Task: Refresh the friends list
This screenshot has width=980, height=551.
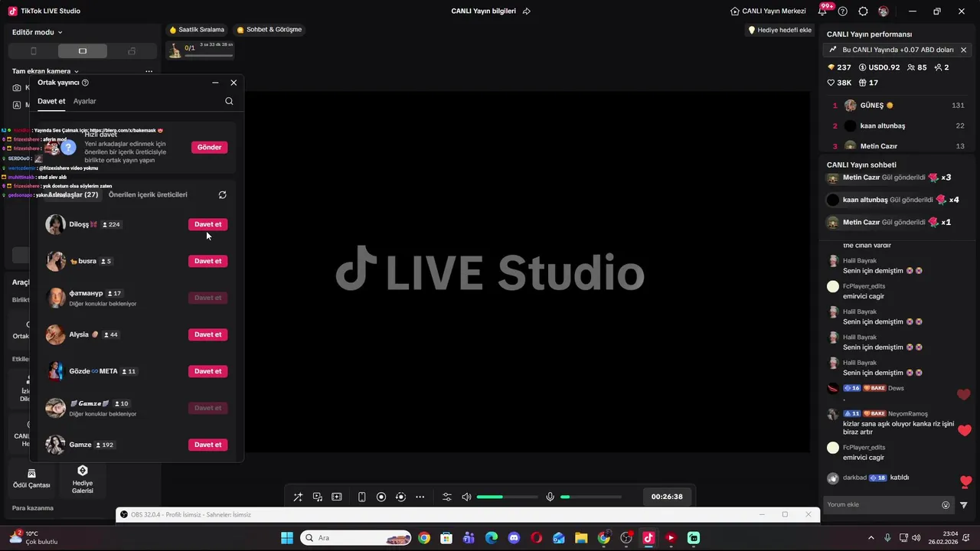Action: [222, 195]
